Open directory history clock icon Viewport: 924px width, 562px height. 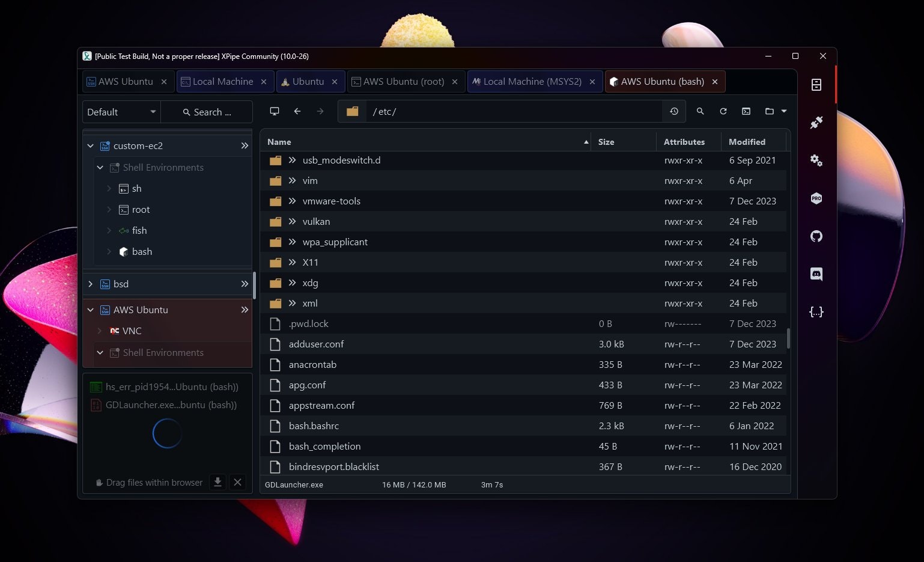pos(674,111)
